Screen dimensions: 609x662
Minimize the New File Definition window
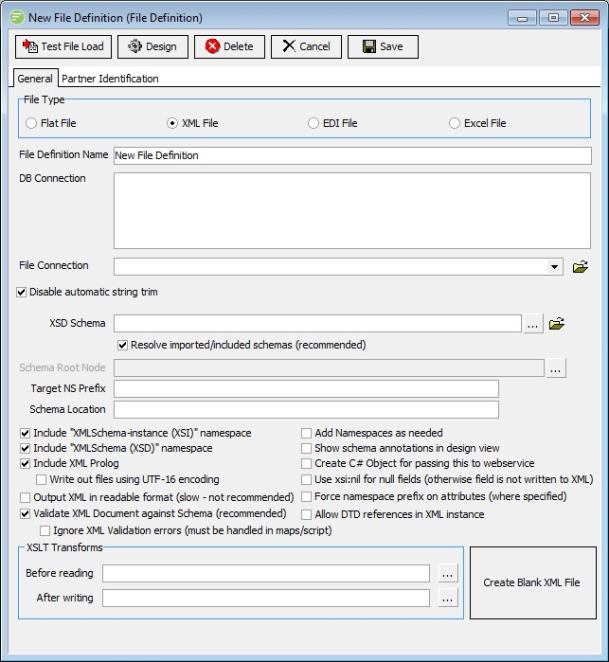click(x=522, y=18)
